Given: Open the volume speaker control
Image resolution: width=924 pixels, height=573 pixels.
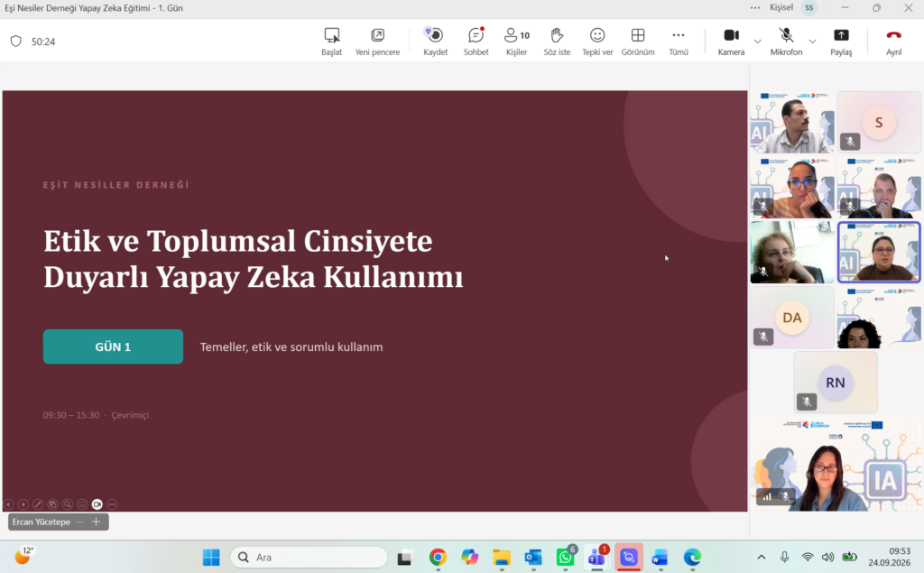Looking at the screenshot, I should pos(828,557).
